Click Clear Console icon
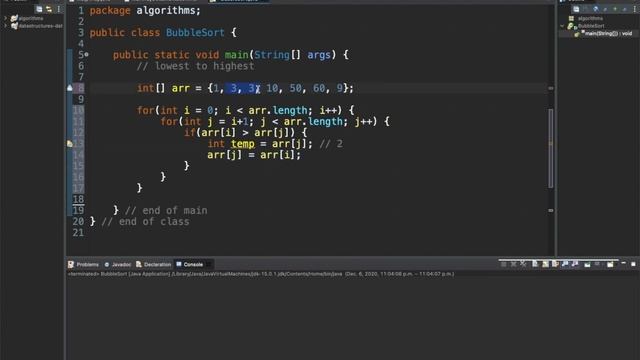Image resolution: width=640 pixels, height=360 pixels. [535, 264]
